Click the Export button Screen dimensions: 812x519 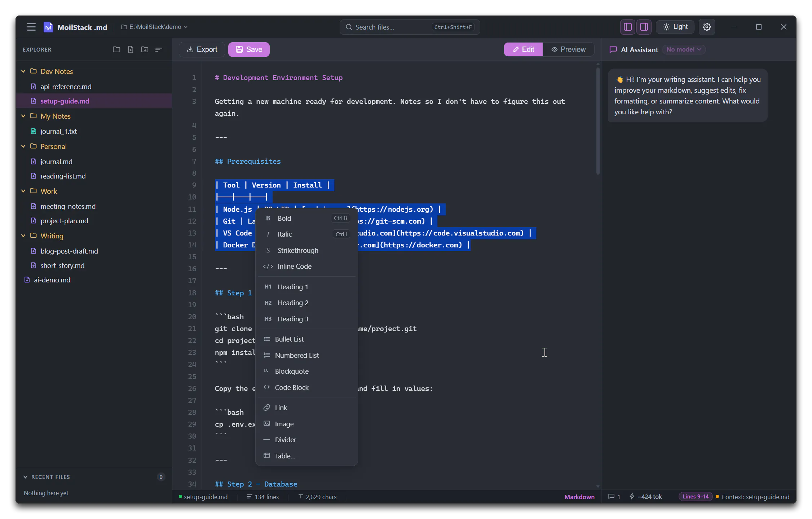(x=202, y=49)
